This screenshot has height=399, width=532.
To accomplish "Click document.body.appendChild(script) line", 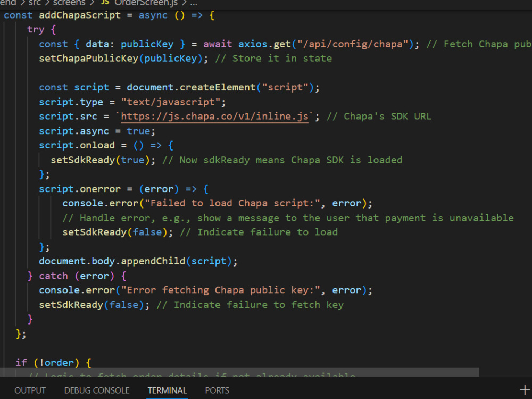I will pyautogui.click(x=138, y=261).
